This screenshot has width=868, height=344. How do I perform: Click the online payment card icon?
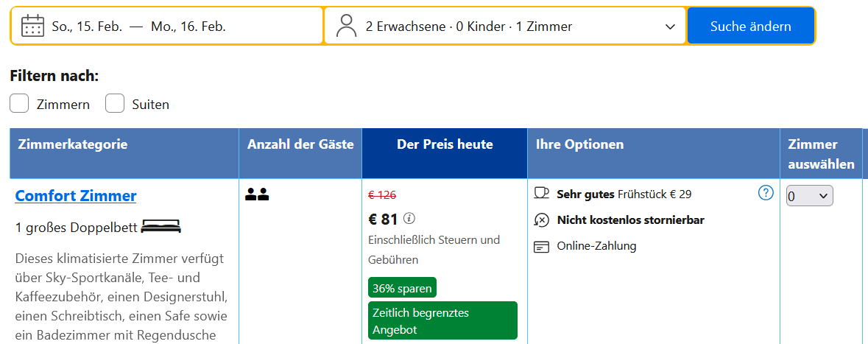click(542, 247)
